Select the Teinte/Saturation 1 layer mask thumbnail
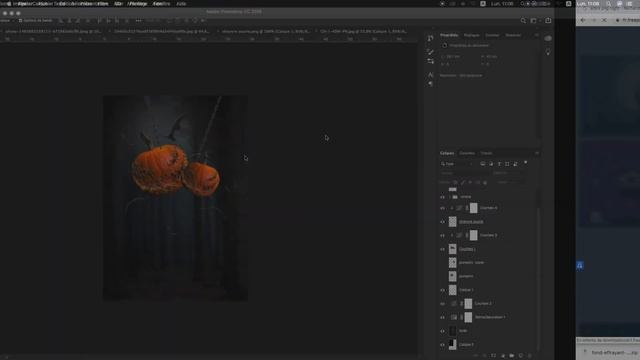The width and height of the screenshot is (640, 360). pyautogui.click(x=468, y=317)
